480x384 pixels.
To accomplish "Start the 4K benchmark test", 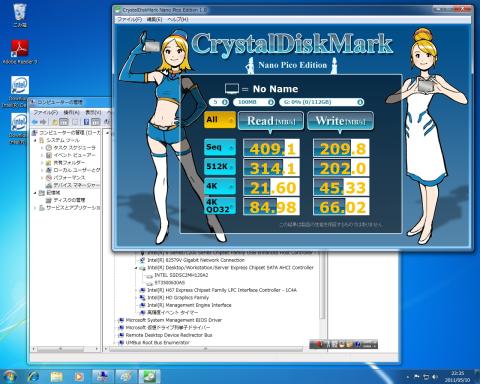I will tap(220, 186).
